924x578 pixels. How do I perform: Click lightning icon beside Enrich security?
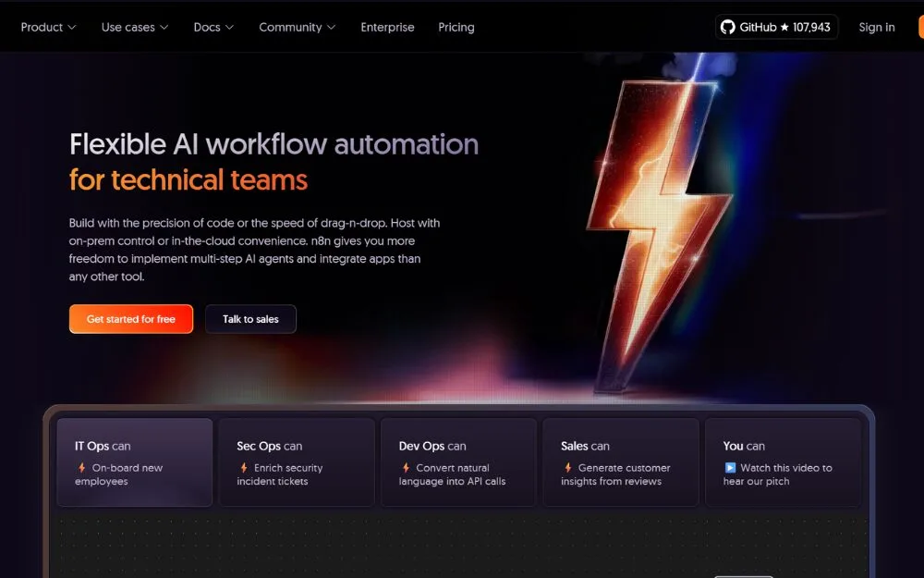pos(244,468)
